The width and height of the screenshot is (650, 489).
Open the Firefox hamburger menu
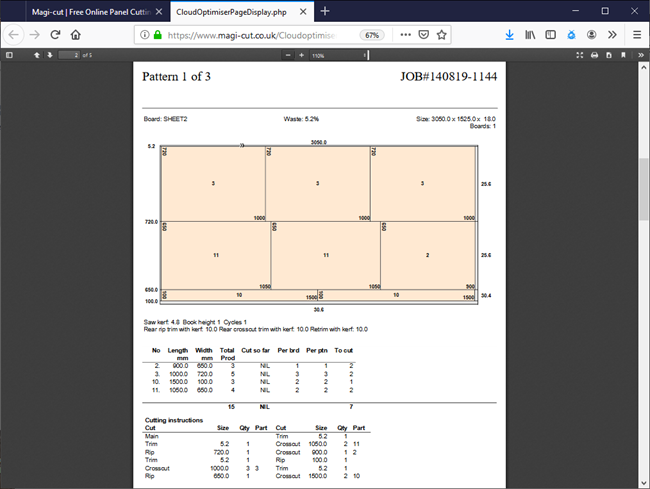[636, 34]
